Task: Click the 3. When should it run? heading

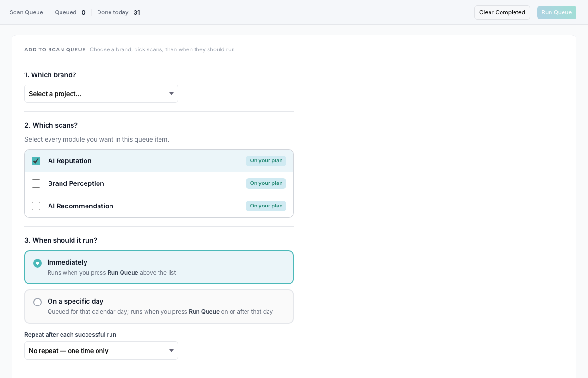Action: tap(61, 240)
